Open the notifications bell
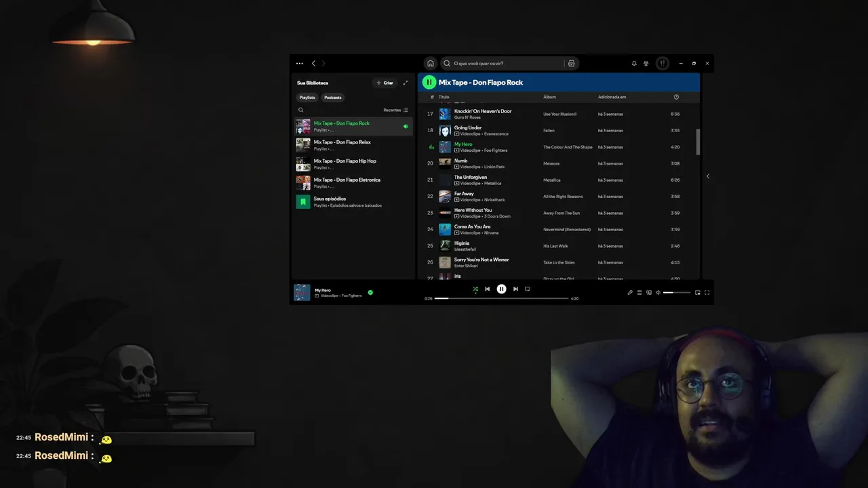 point(634,63)
